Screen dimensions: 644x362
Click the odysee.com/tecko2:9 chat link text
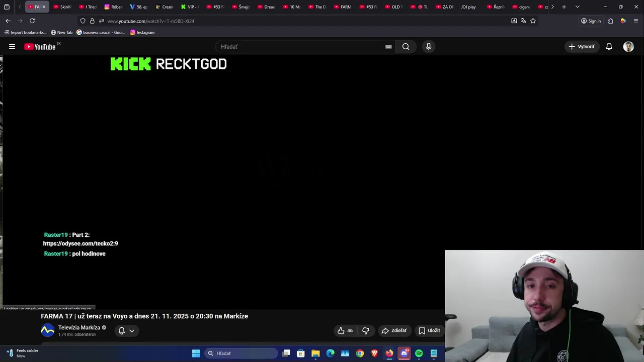(80, 243)
